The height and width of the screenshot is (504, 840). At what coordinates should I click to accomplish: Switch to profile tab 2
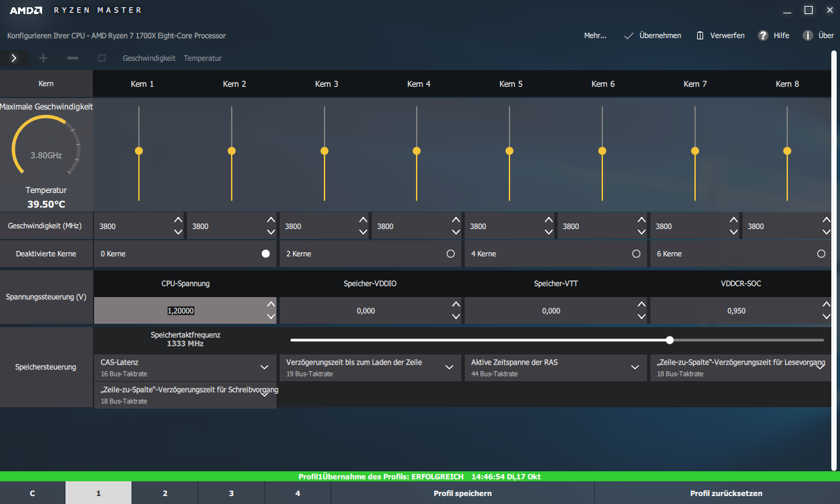(x=165, y=493)
